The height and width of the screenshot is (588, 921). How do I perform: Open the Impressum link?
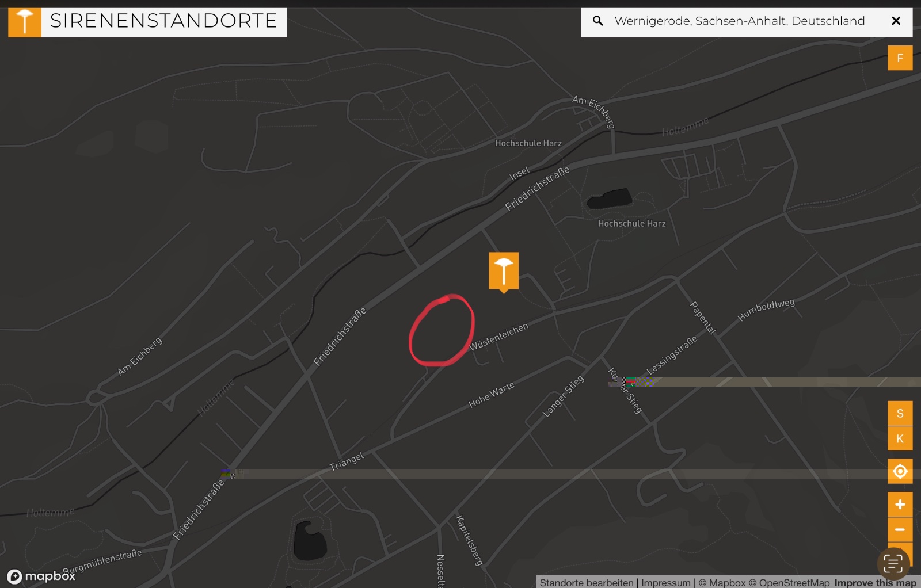coord(665,583)
